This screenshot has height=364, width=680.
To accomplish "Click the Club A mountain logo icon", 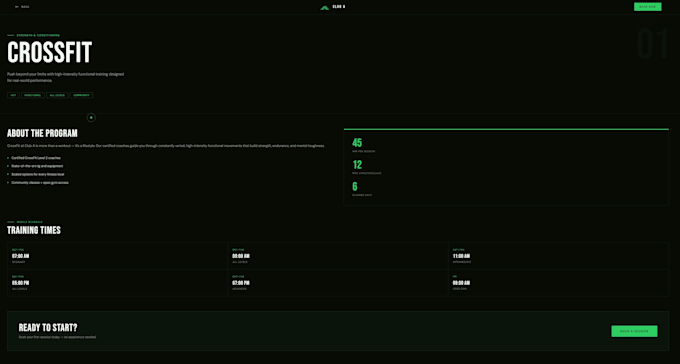I will click(324, 7).
